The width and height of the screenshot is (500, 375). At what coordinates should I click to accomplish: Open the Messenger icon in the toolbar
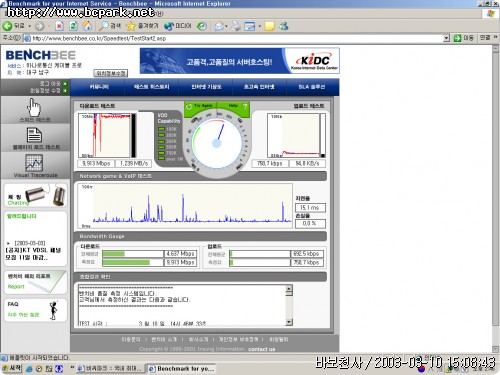(284, 26)
